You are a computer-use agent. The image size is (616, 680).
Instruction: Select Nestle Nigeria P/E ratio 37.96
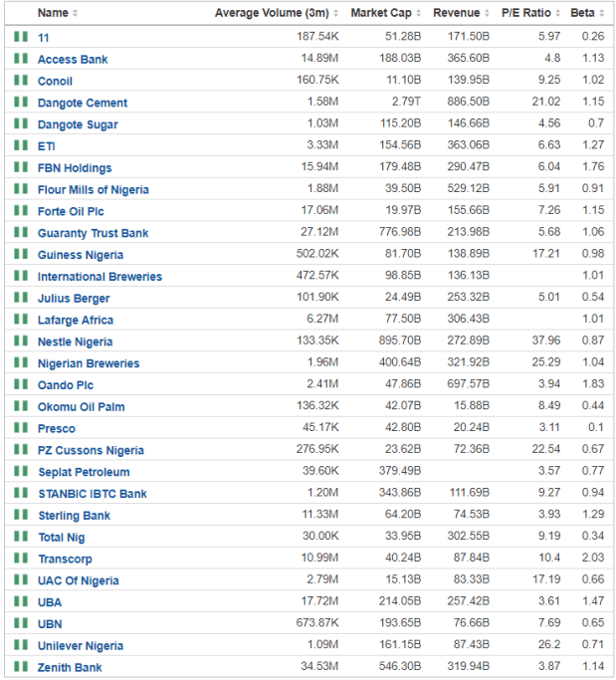[546, 340]
